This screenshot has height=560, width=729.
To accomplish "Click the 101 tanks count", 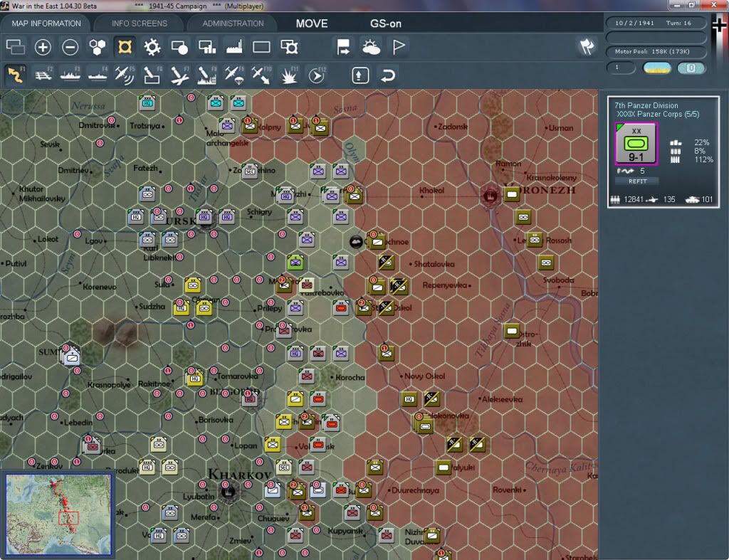I will tap(707, 199).
